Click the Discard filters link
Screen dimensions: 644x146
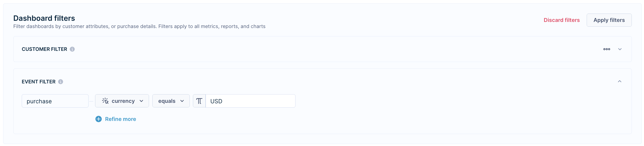(x=561, y=20)
